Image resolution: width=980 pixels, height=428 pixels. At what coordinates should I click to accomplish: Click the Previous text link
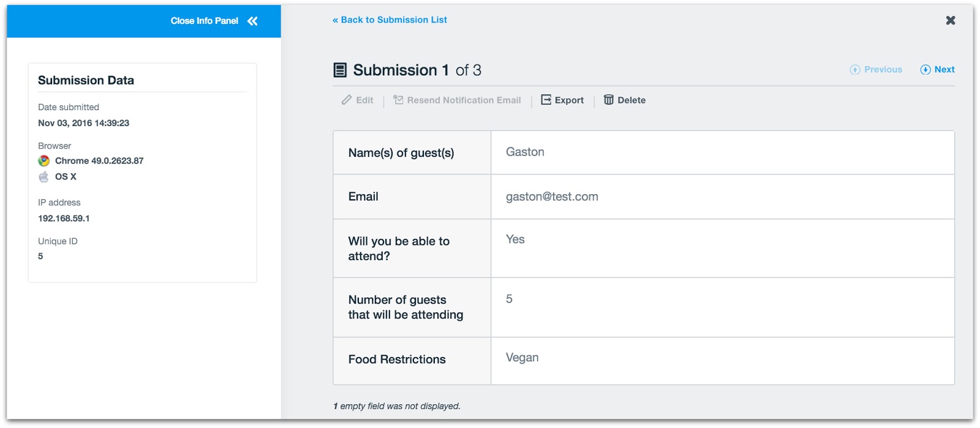pos(883,70)
